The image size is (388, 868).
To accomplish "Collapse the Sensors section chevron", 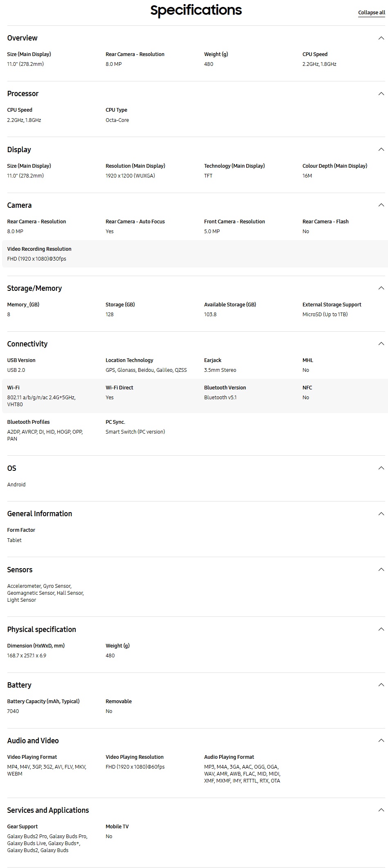I will (381, 569).
